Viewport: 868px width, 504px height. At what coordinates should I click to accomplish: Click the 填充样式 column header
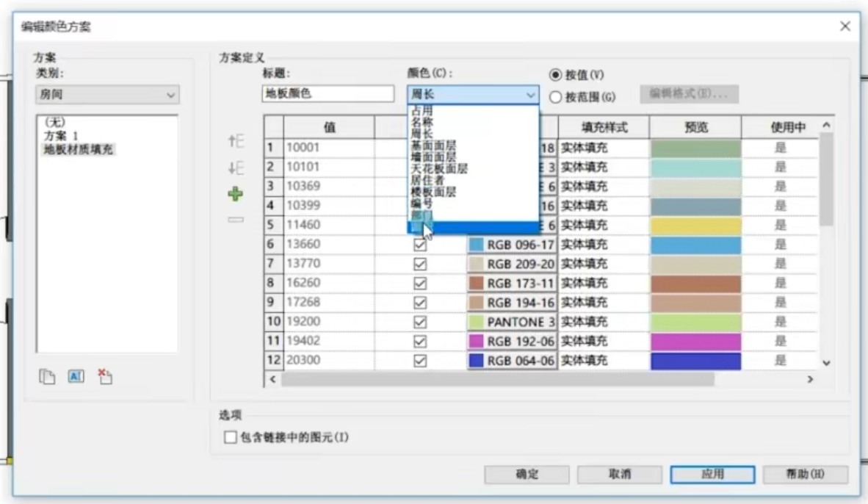[x=604, y=127]
